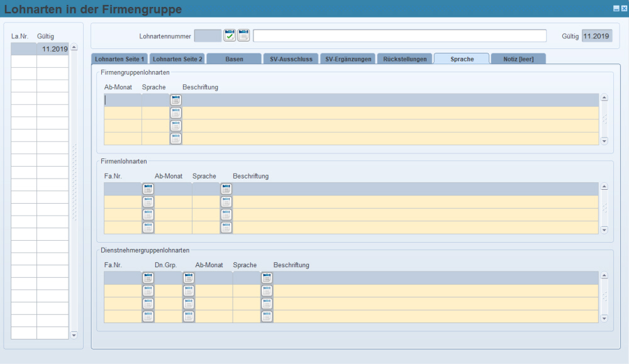Screen dimensions: 629x364
Task: Open Sprache lookup in fourth Dienstnehmergruppenlohnarten row
Action: (x=267, y=316)
